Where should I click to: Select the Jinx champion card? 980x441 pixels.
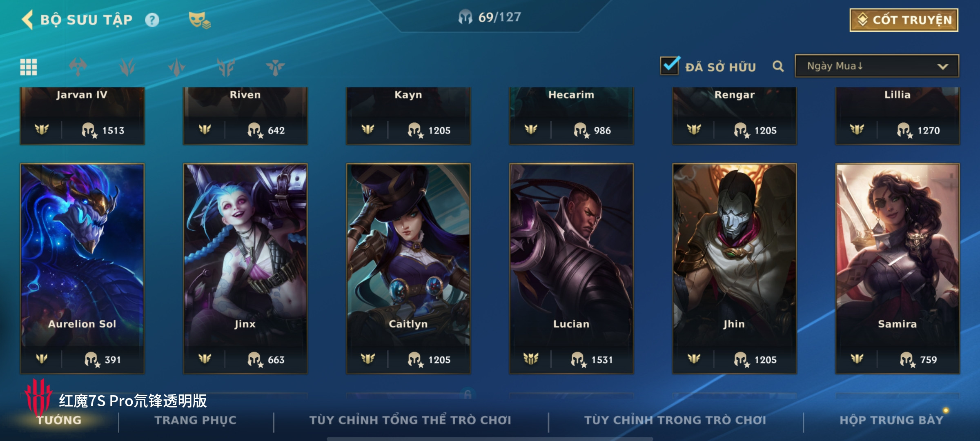[245, 269]
